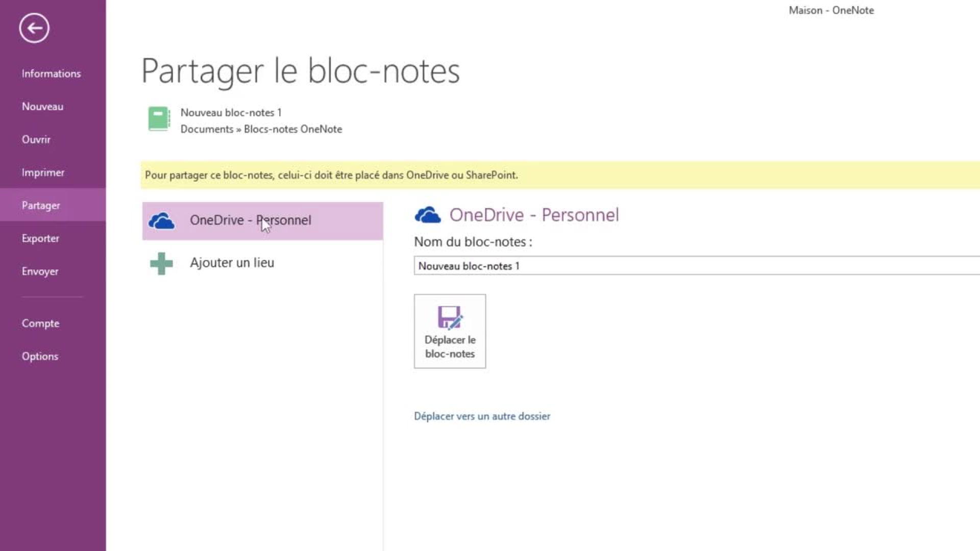Open the Ouvrir section

click(36, 139)
